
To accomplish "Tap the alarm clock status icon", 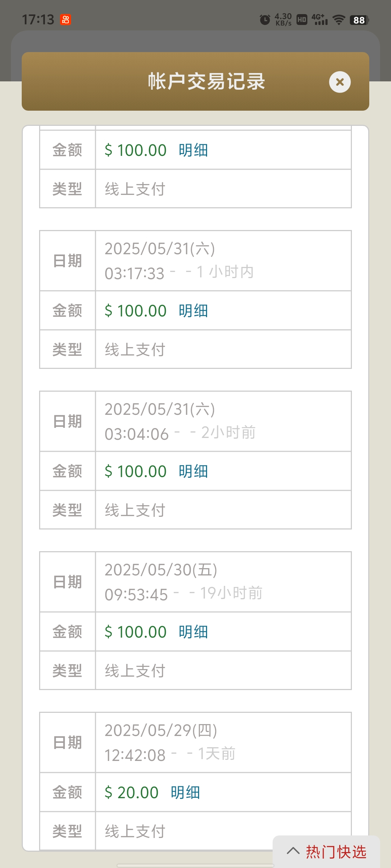I will [265, 20].
